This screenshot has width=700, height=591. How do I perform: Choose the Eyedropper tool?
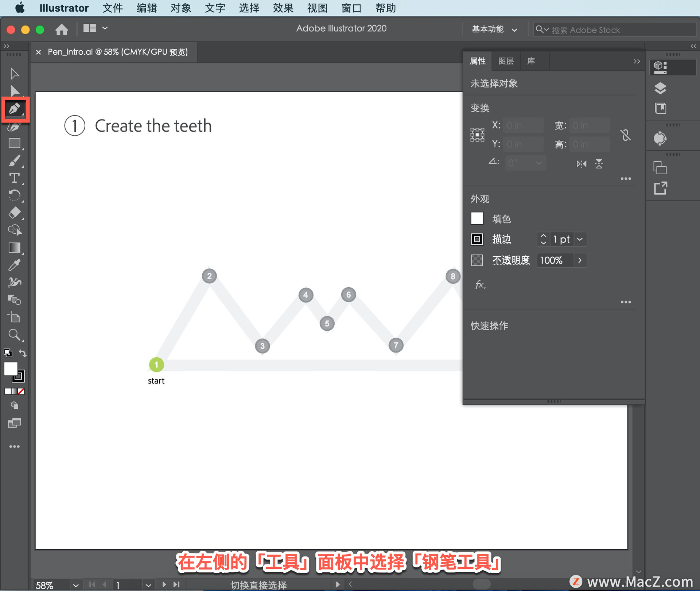click(15, 265)
